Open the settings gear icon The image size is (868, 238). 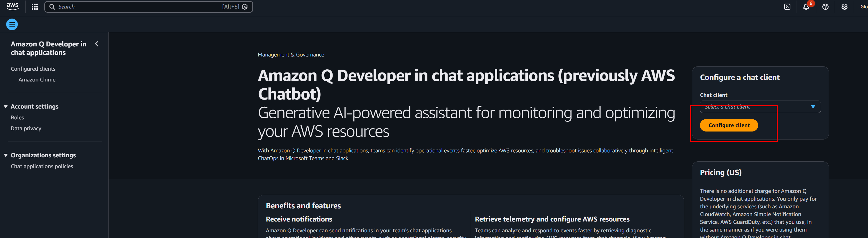(844, 7)
